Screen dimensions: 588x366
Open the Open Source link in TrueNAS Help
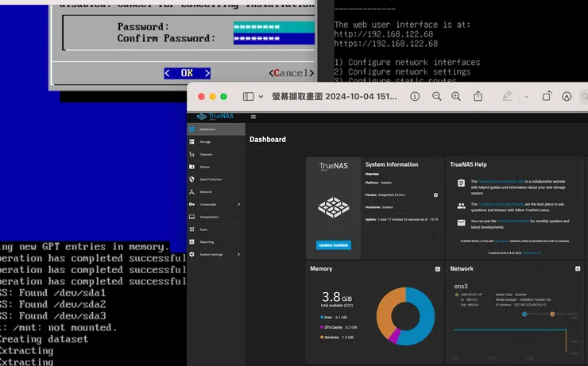pyautogui.click(x=501, y=241)
